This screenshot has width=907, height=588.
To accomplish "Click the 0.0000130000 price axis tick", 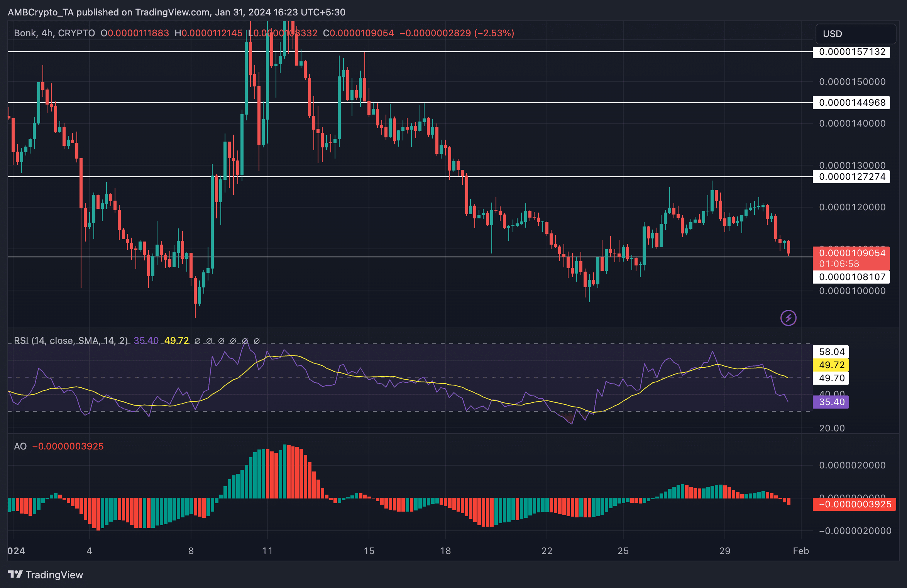I will point(852,165).
